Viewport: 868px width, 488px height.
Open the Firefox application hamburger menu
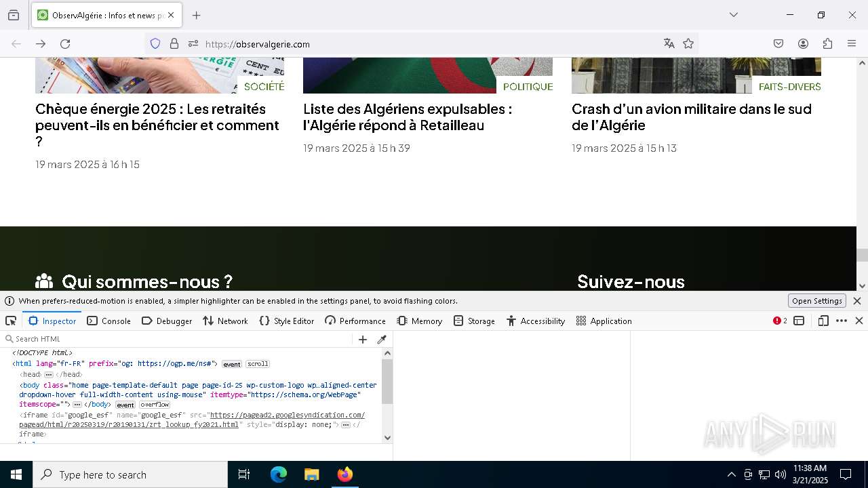coord(852,44)
